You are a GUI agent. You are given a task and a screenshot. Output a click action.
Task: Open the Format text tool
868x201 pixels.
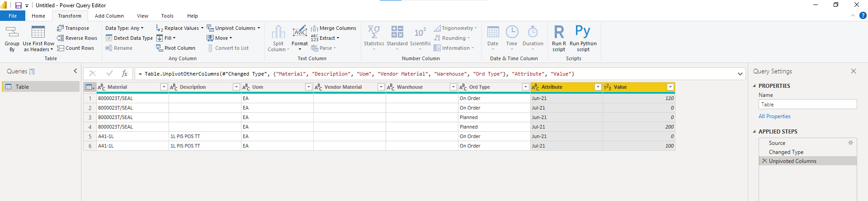[x=300, y=39]
